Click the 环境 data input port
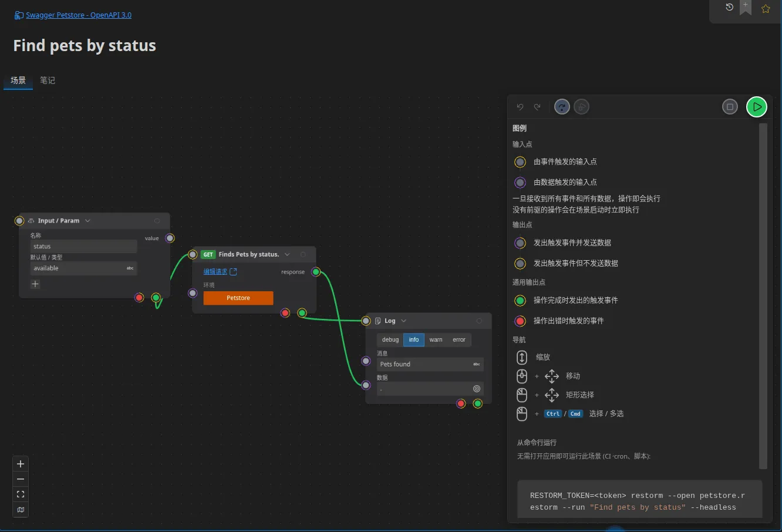The height and width of the screenshot is (532, 782). pyautogui.click(x=193, y=293)
